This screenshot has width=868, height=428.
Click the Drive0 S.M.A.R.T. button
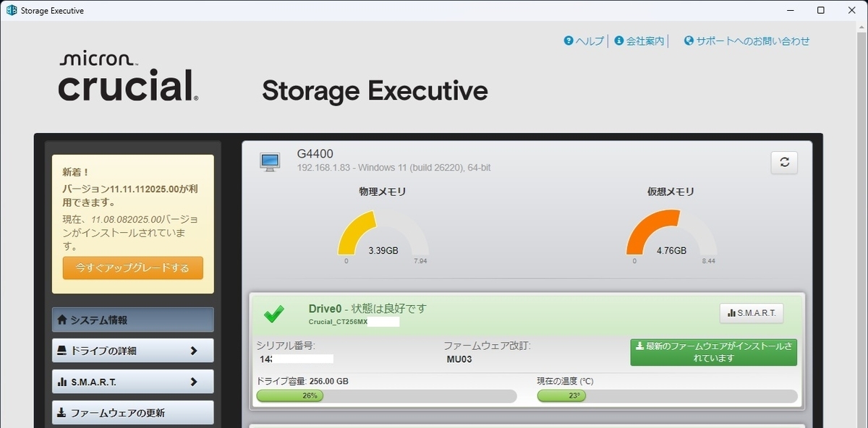coord(752,313)
